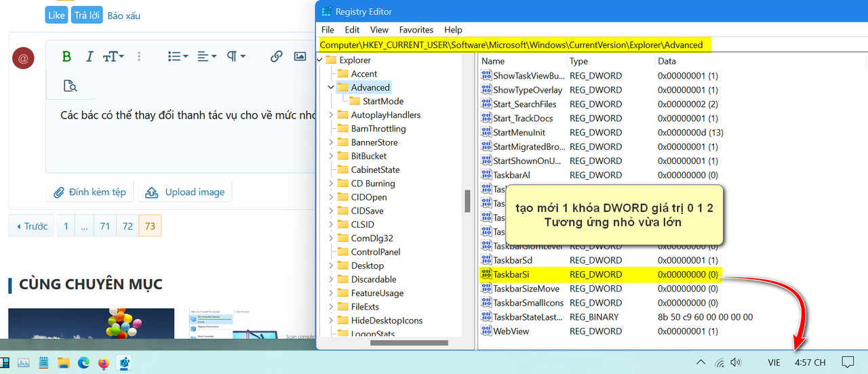Open the text alignment dropdown in editor

point(207,57)
